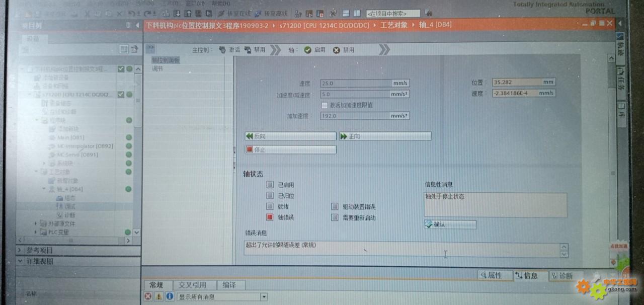Click the 信息性消息 text box

tap(495, 204)
